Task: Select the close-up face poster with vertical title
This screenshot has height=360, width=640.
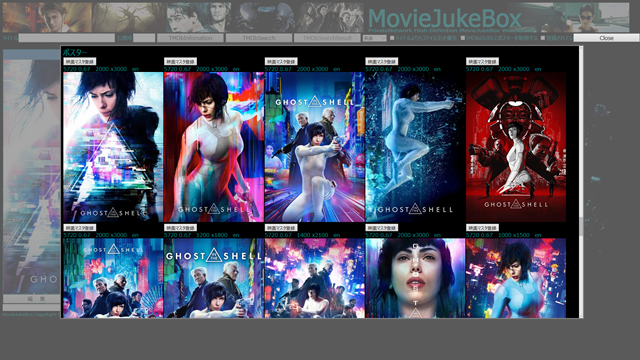Action: tap(415, 278)
